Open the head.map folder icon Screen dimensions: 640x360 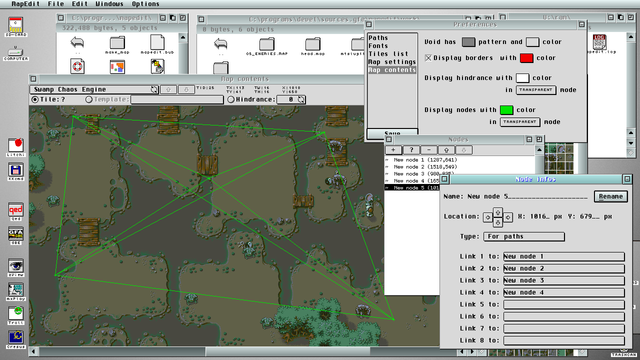(x=313, y=46)
